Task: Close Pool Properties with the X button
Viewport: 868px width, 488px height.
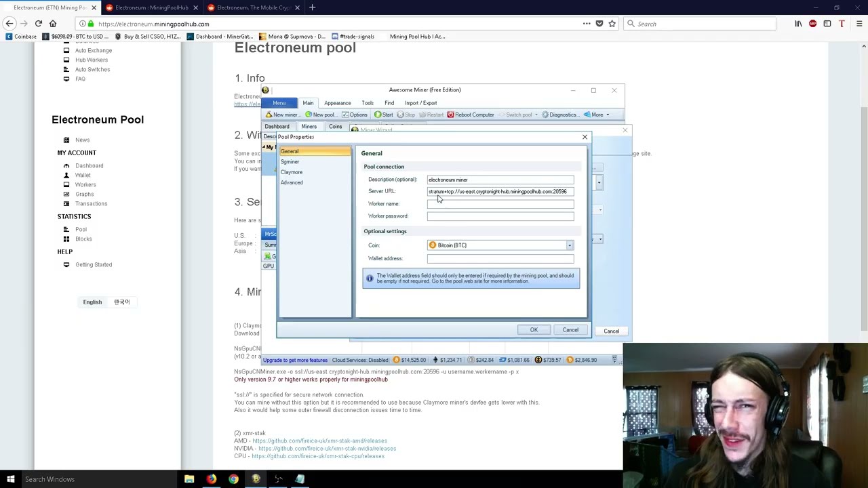Action: pyautogui.click(x=585, y=137)
